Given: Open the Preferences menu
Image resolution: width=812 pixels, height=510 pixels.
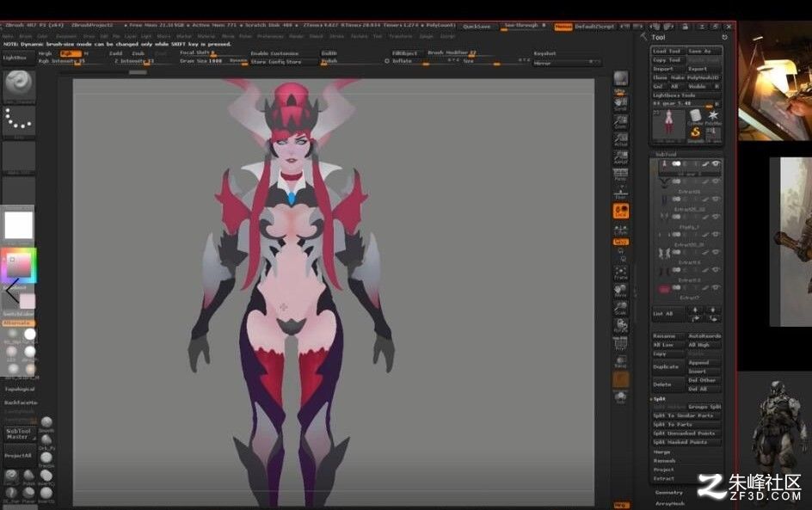Looking at the screenshot, I should (x=270, y=36).
